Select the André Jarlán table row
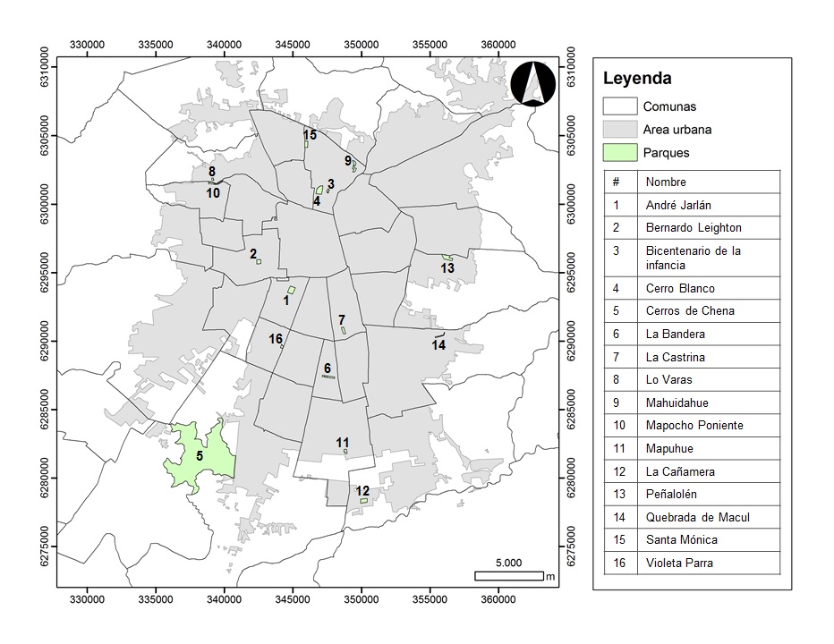The image size is (834, 644). 691,205
